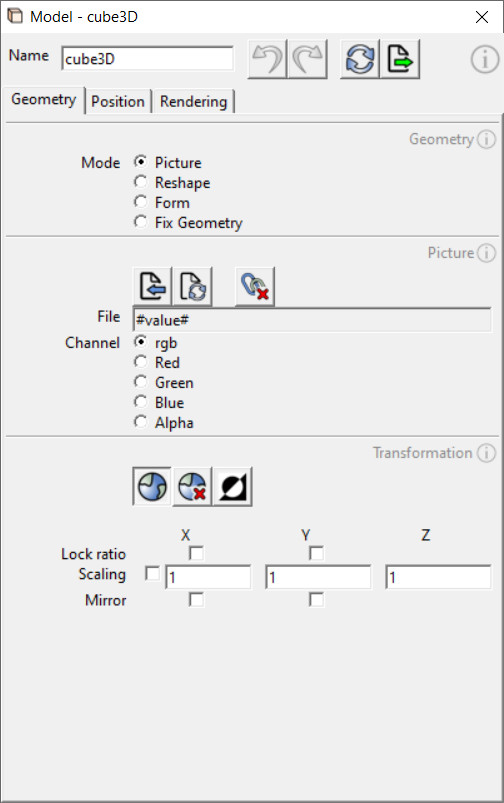The height and width of the screenshot is (803, 504).
Task: Open the Picture section info icon
Action: (x=487, y=252)
